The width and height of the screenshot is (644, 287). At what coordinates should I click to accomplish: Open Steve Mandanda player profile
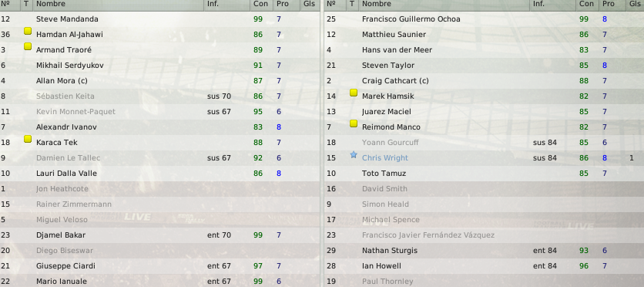pos(67,19)
